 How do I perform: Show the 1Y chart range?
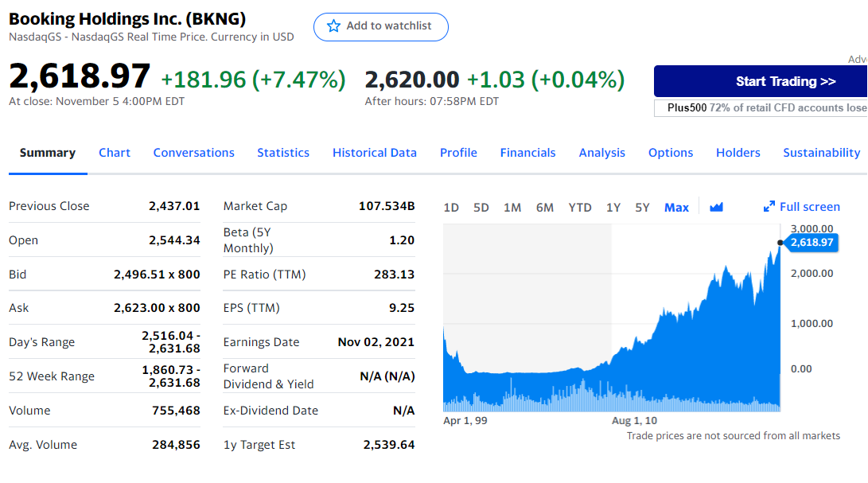(613, 207)
